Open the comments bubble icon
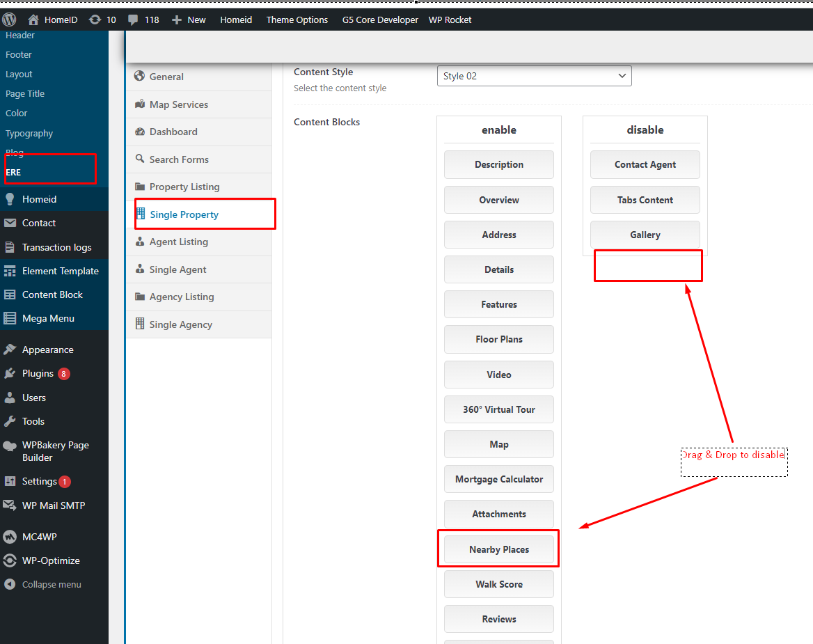This screenshot has height=644, width=813. (x=133, y=19)
